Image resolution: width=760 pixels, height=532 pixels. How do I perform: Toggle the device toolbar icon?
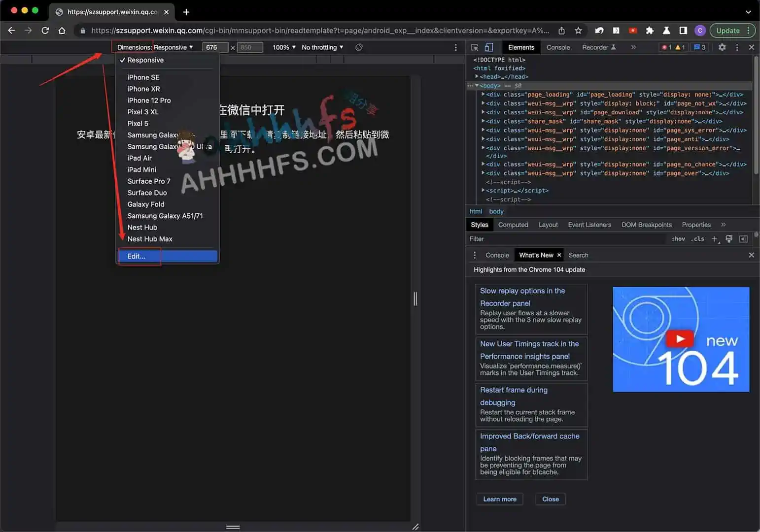click(x=488, y=47)
